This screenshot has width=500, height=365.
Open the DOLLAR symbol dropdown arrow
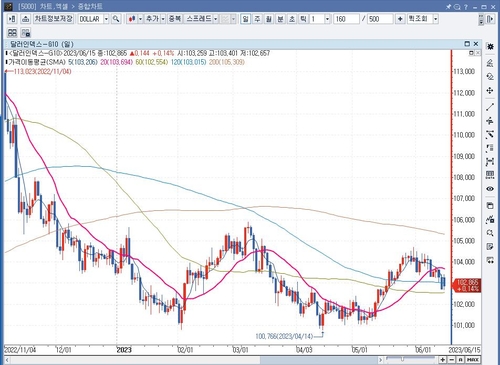(106, 19)
